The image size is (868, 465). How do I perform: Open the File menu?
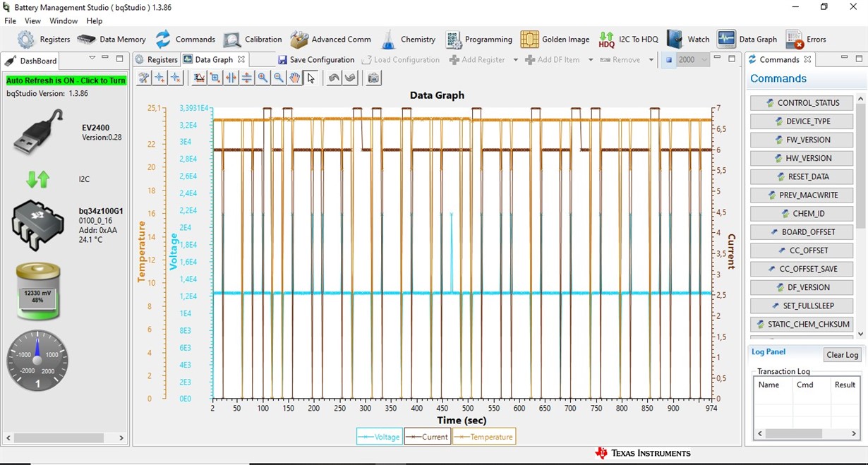click(x=10, y=21)
